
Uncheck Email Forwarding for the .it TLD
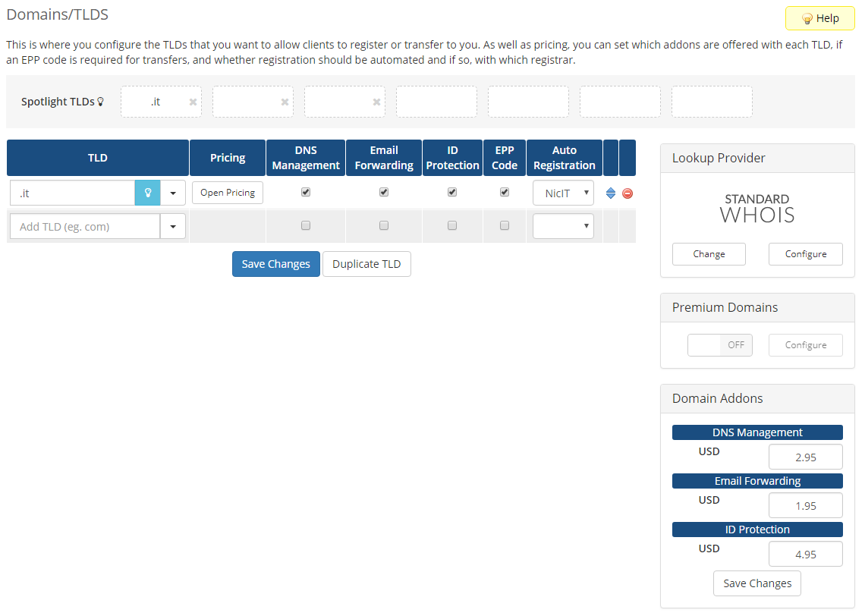click(x=383, y=192)
